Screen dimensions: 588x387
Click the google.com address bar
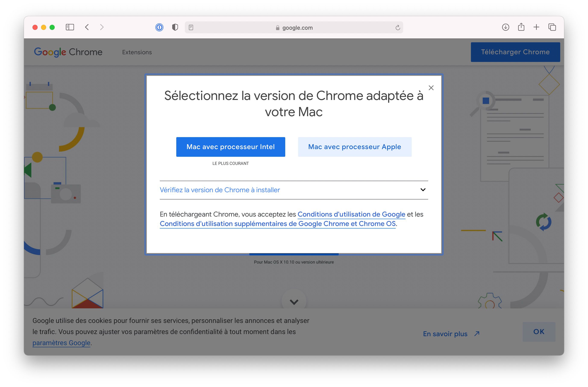(294, 27)
